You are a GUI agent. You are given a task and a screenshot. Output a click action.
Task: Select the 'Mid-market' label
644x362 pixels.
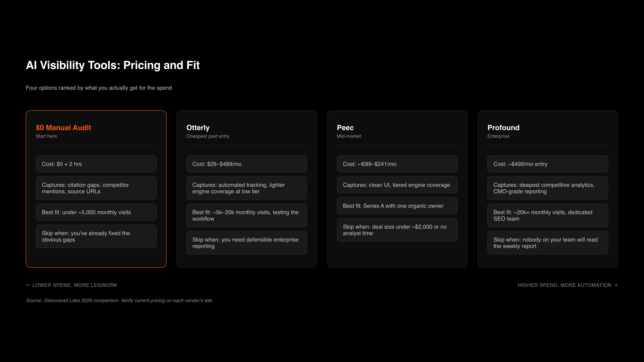coord(349,136)
